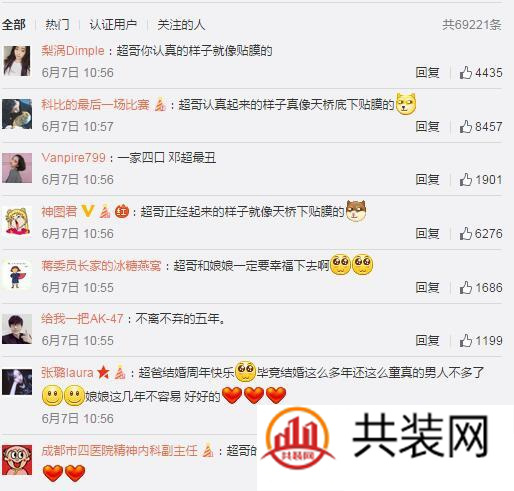The image size is (514, 491).
Task: Click 回复 on Vanpire799's comment
Action: [427, 180]
